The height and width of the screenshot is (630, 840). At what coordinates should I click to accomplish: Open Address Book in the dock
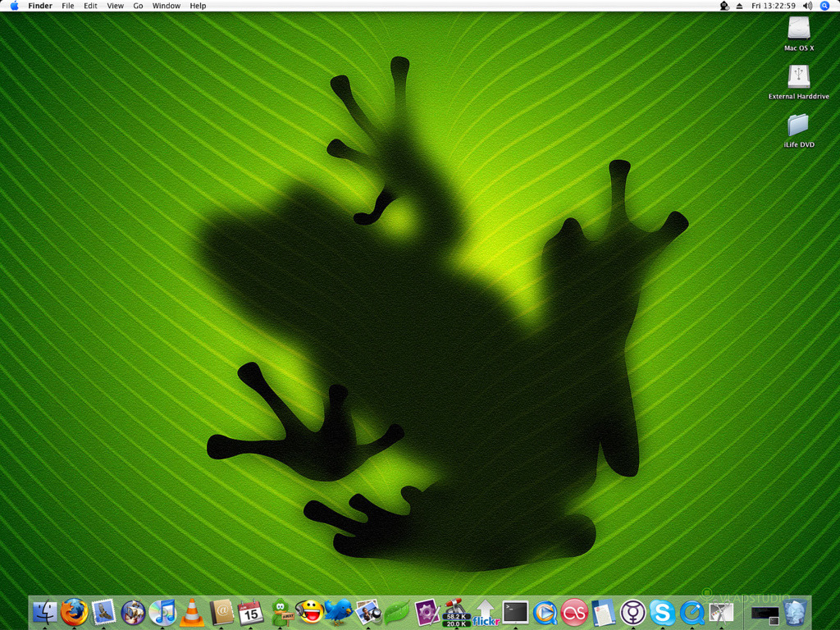[x=221, y=612]
